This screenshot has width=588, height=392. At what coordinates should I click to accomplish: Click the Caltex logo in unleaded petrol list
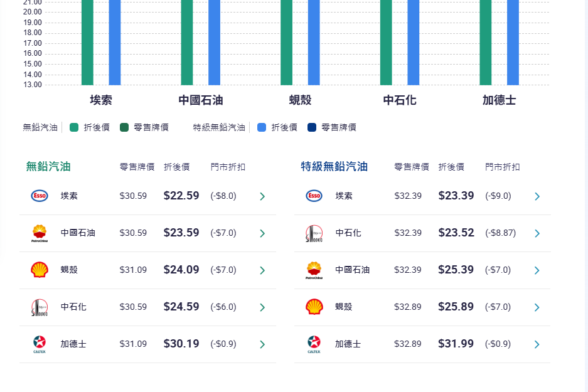pos(40,344)
